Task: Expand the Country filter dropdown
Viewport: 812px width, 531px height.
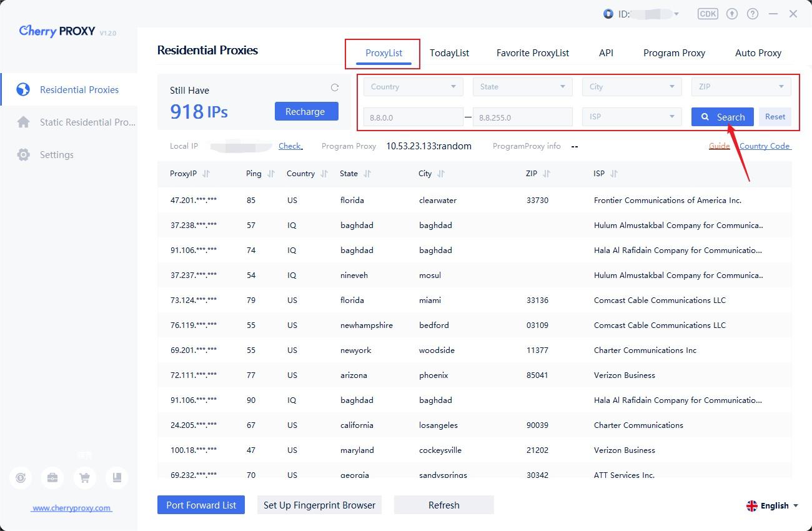Action: click(413, 87)
